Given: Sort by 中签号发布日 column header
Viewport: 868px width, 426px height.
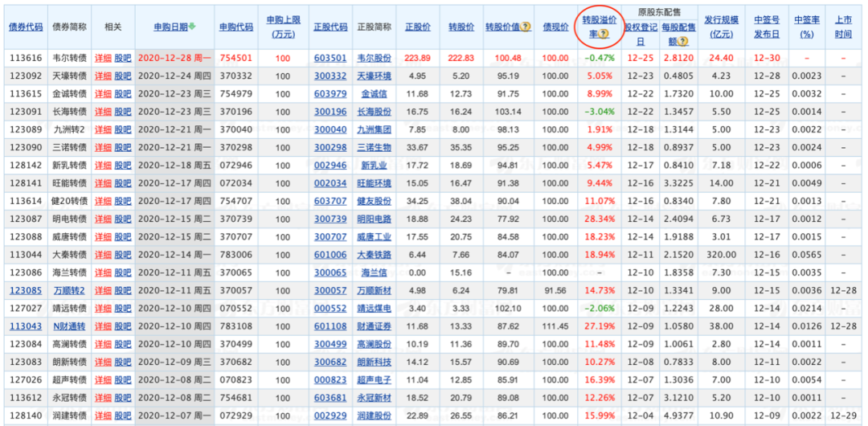Looking at the screenshot, I should (767, 27).
